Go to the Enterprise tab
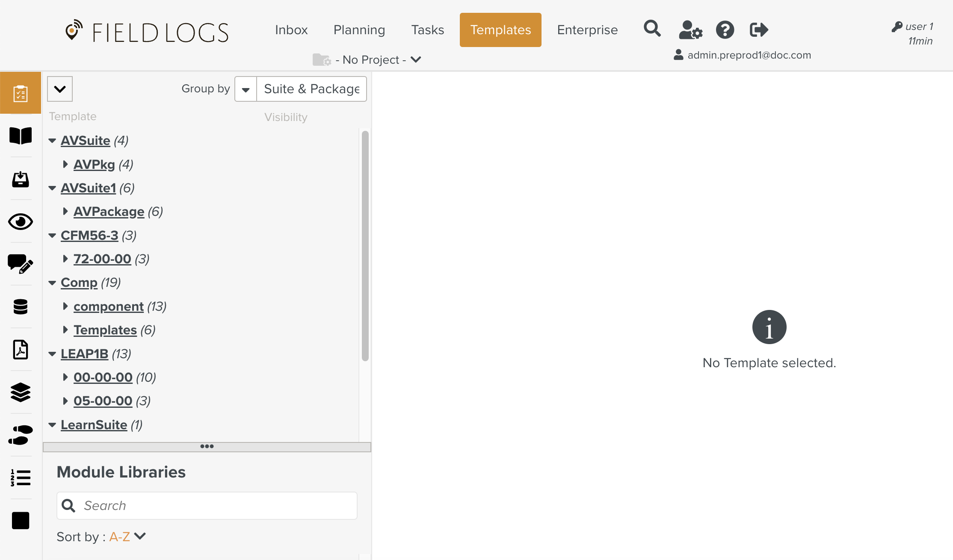This screenshot has width=953, height=560. 587,30
